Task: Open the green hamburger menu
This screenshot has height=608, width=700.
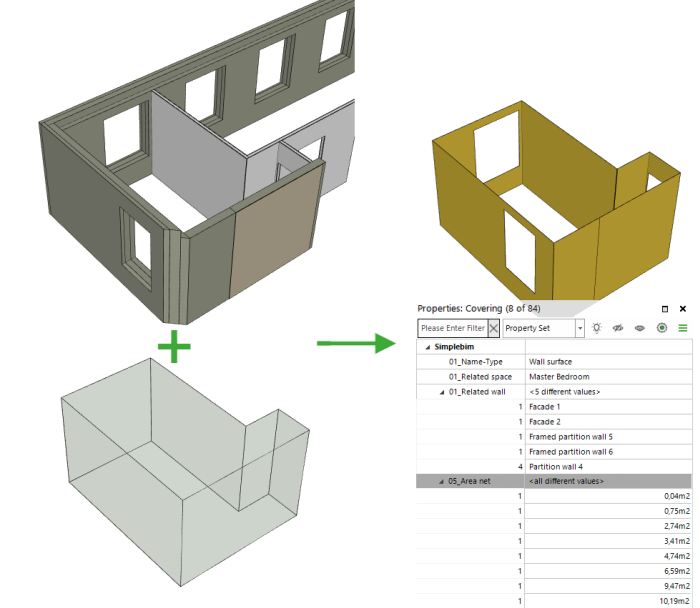Action: tap(683, 328)
